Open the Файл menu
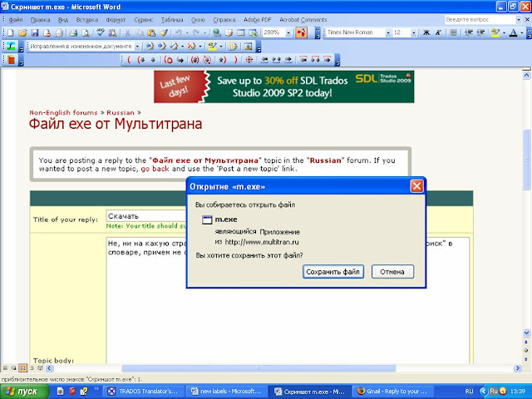The image size is (532, 399). [x=16, y=20]
